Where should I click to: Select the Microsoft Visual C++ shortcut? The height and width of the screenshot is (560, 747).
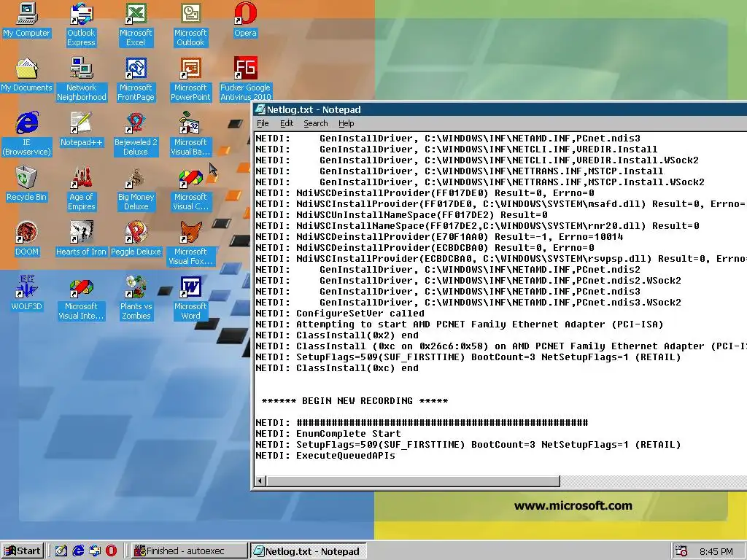click(x=190, y=189)
